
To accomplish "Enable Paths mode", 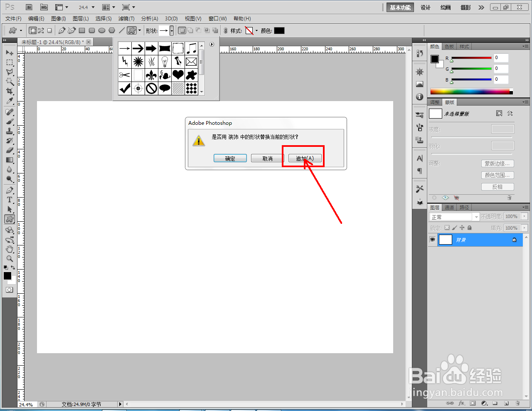I will click(41, 30).
